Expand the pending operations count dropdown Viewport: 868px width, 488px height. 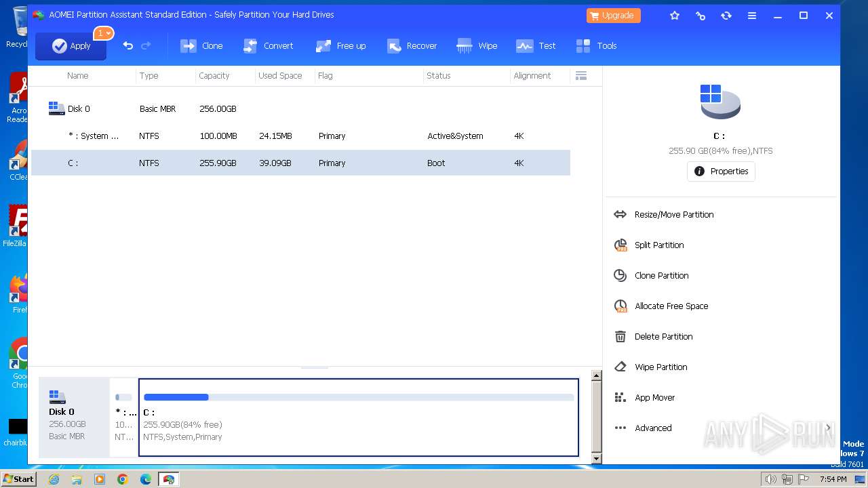click(x=104, y=33)
